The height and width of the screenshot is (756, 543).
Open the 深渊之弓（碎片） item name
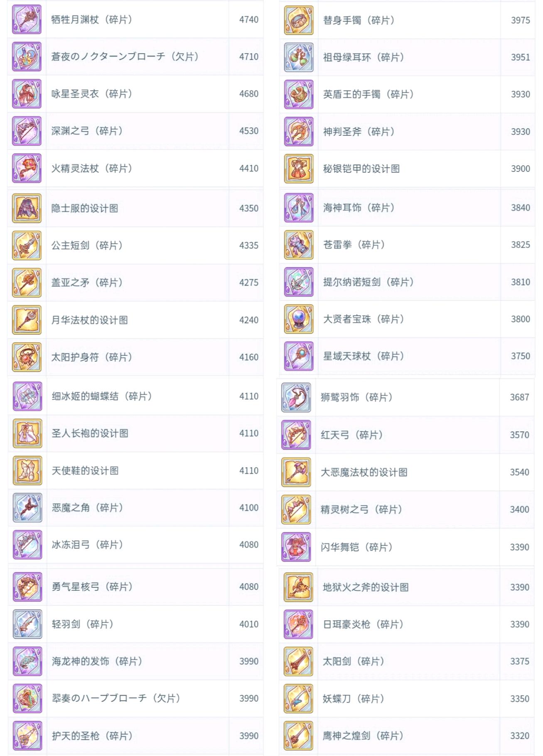coord(87,131)
